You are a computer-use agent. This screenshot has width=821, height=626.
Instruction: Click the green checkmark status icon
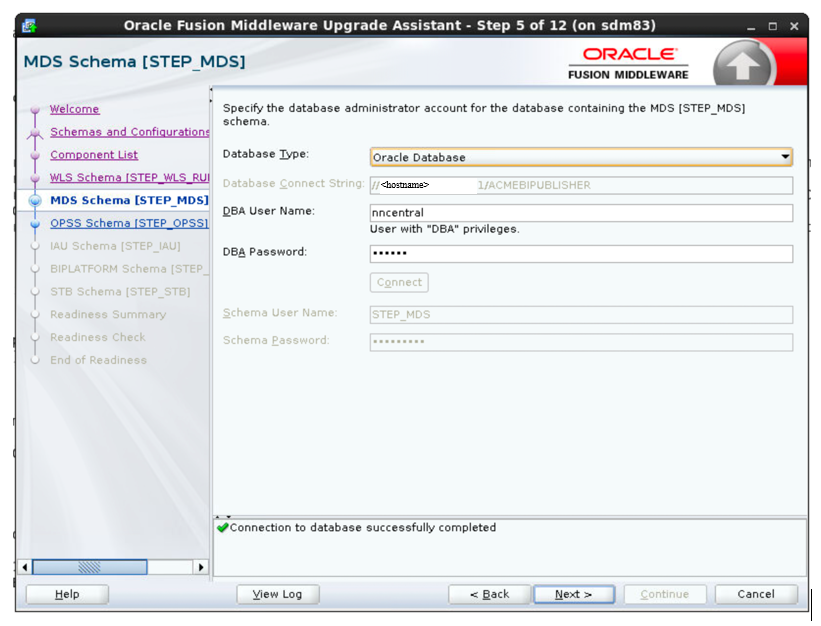(x=223, y=527)
